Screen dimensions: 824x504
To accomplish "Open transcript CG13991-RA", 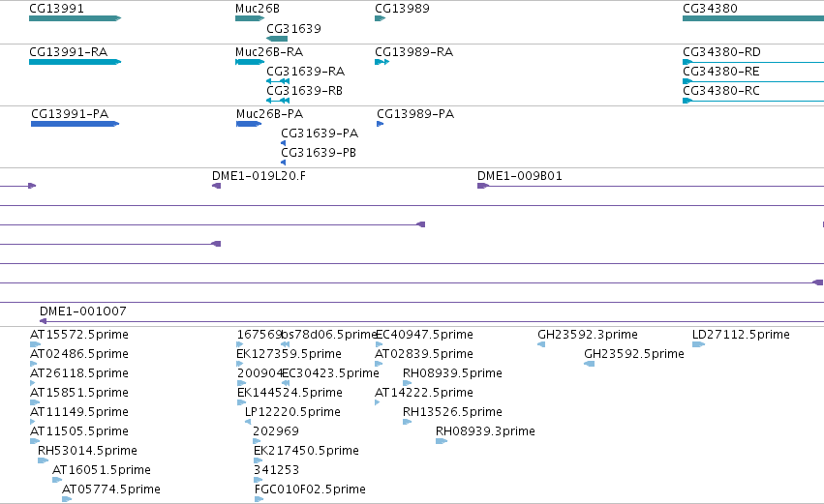I will (x=76, y=62).
